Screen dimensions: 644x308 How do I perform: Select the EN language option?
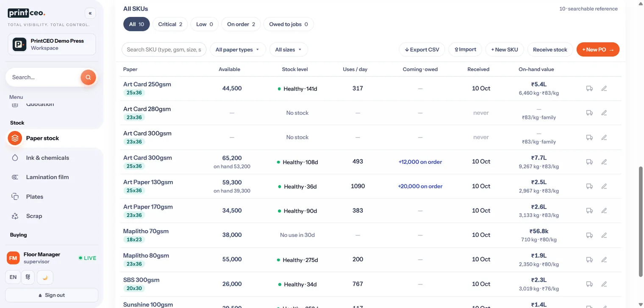pyautogui.click(x=13, y=277)
